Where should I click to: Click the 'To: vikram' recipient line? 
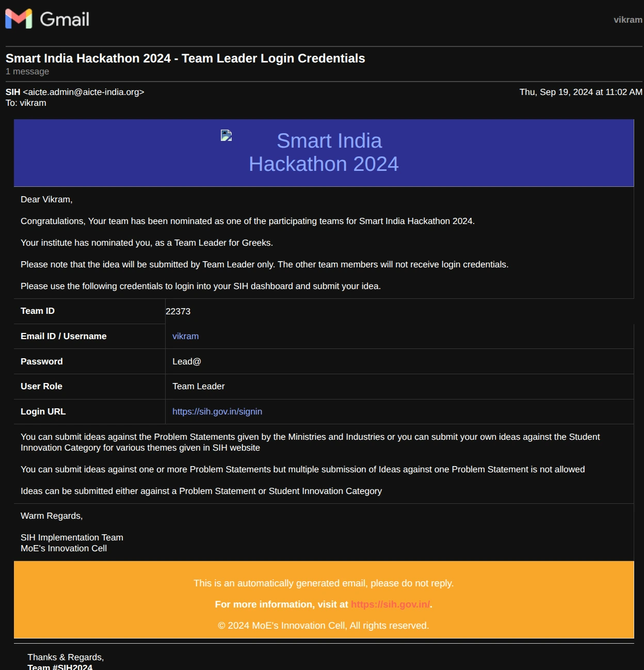[26, 103]
